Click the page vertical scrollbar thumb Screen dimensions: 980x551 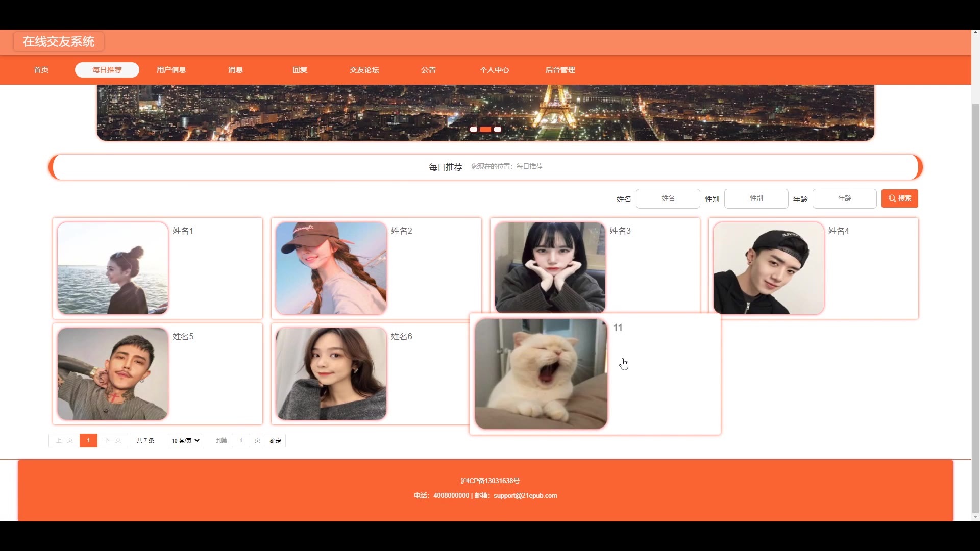[x=975, y=308]
